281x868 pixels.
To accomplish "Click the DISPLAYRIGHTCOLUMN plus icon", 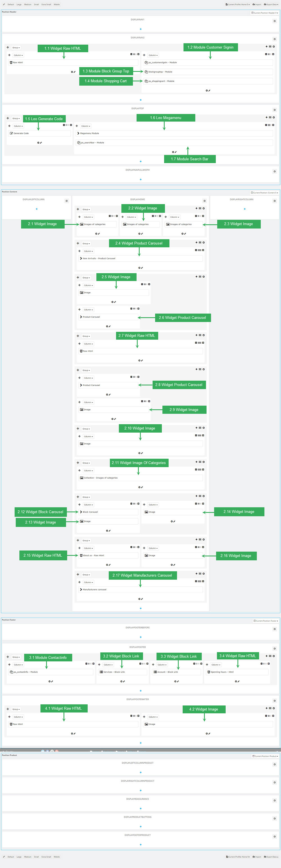I will click(x=244, y=209).
